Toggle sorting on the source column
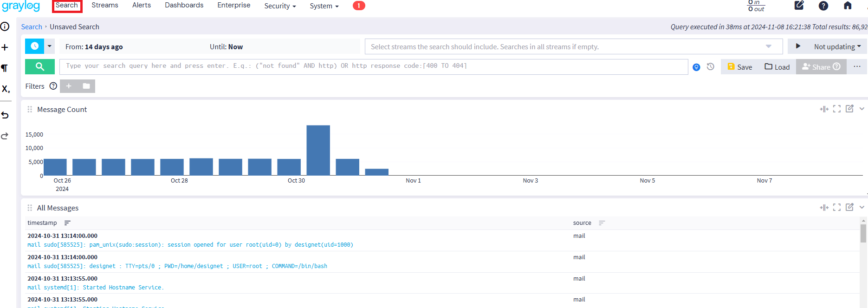 [x=602, y=223]
